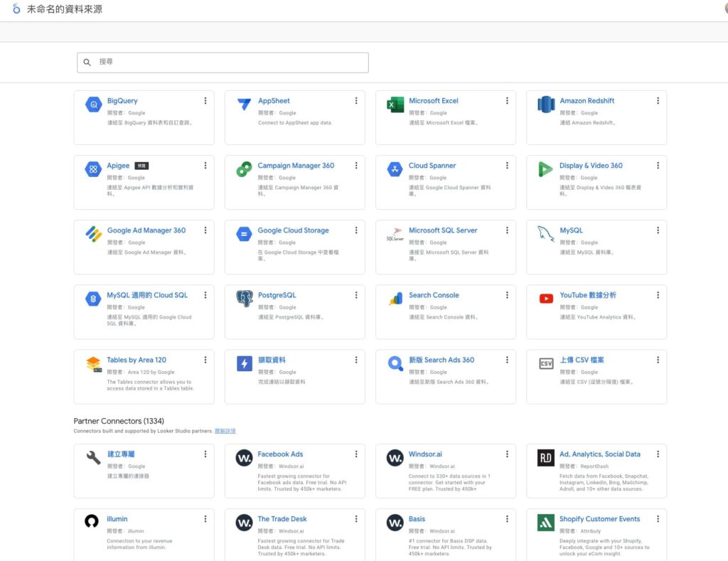728x561 pixels.
Task: Click the Search Console icon
Action: (x=395, y=299)
